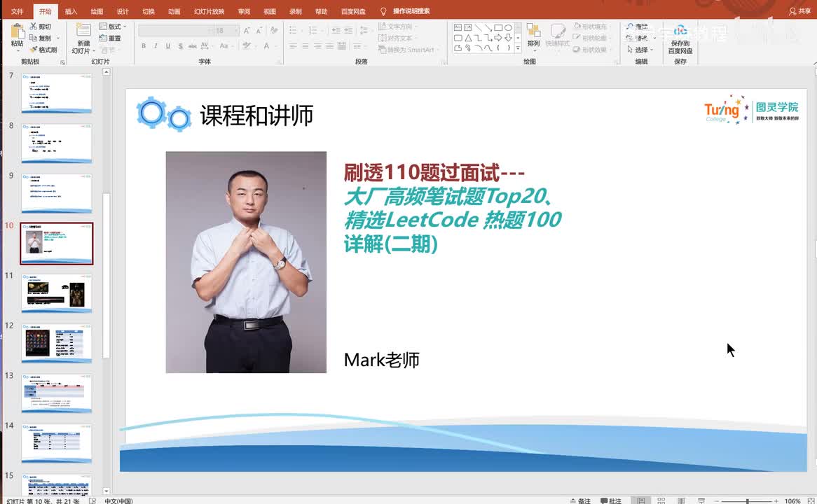Image resolution: width=817 pixels, height=504 pixels.
Task: Activate the Format Painter (格式刷)
Action: 43,50
